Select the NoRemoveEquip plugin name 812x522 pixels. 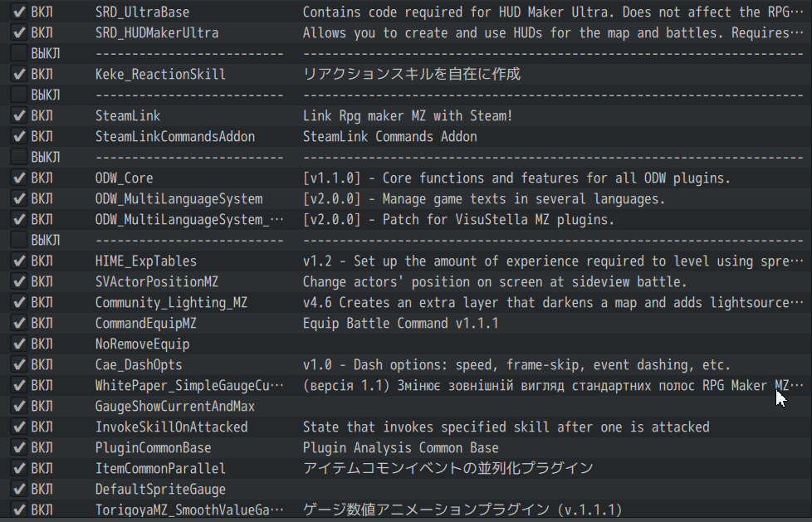143,344
